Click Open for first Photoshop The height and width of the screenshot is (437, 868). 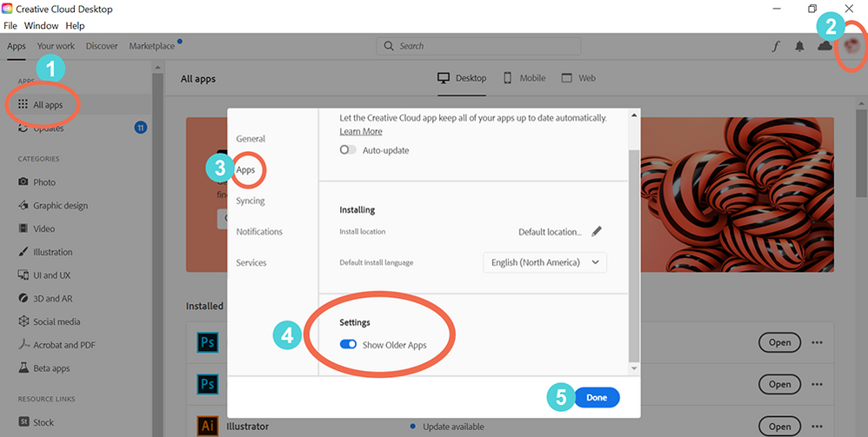pos(779,342)
